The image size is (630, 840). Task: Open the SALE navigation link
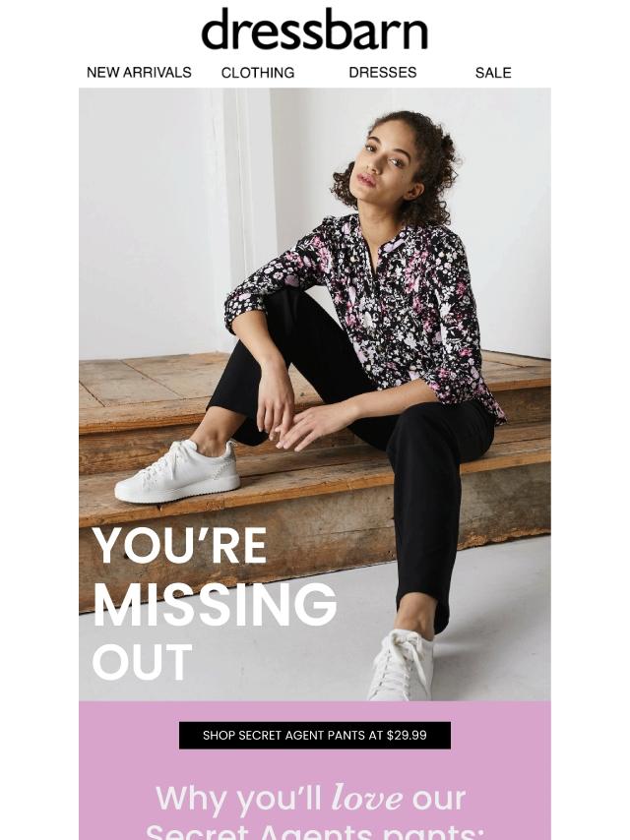click(x=493, y=73)
